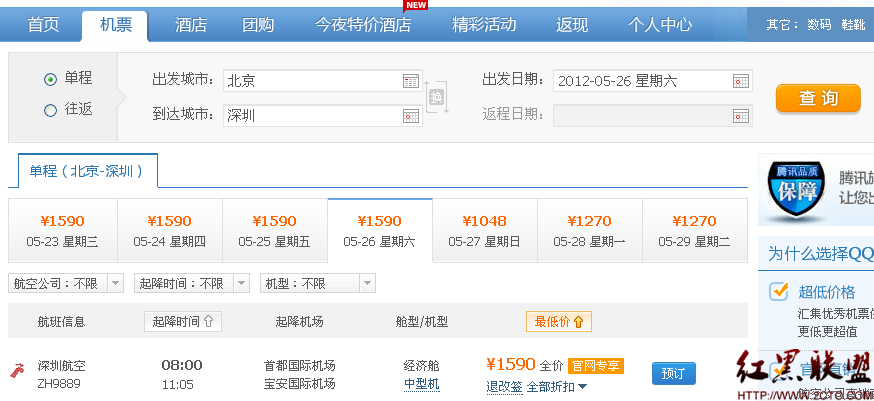Click the Shenzhen Airlines logo icon
The width and height of the screenshot is (874, 401).
(x=17, y=371)
